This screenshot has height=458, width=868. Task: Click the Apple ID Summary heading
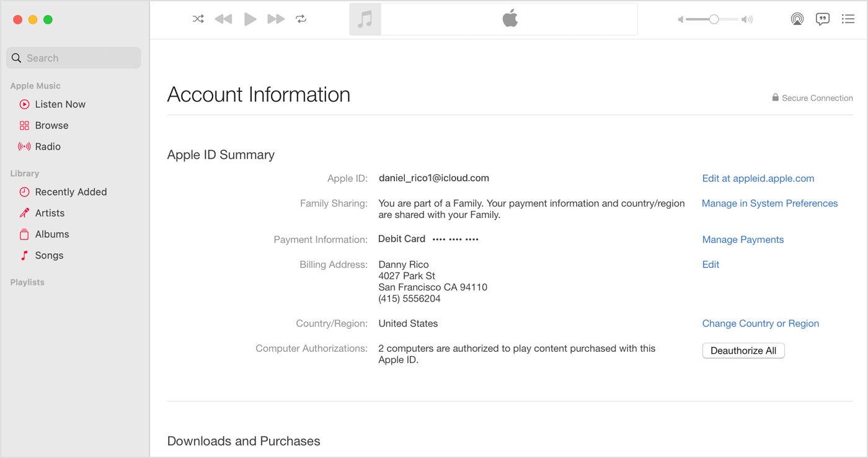[x=221, y=155]
